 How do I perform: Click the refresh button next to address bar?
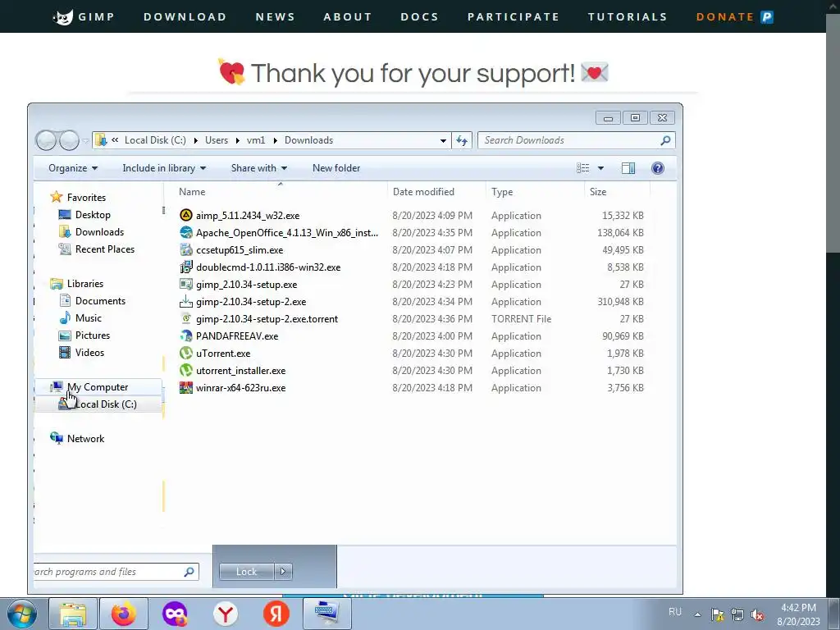(x=462, y=140)
